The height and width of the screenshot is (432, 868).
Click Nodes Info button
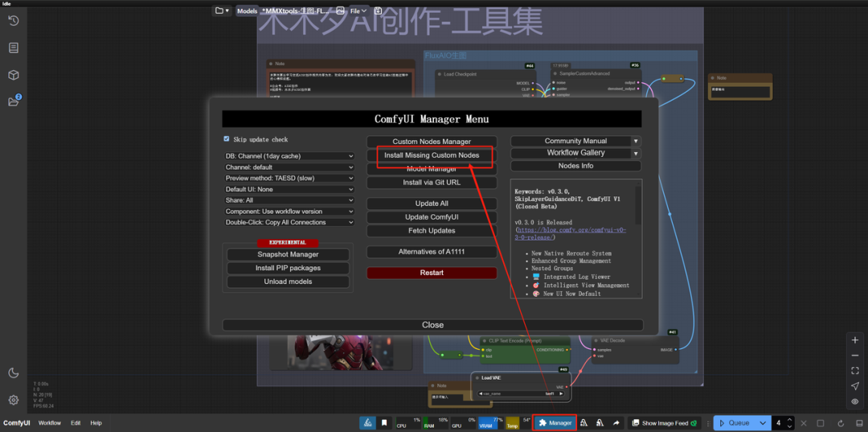575,167
